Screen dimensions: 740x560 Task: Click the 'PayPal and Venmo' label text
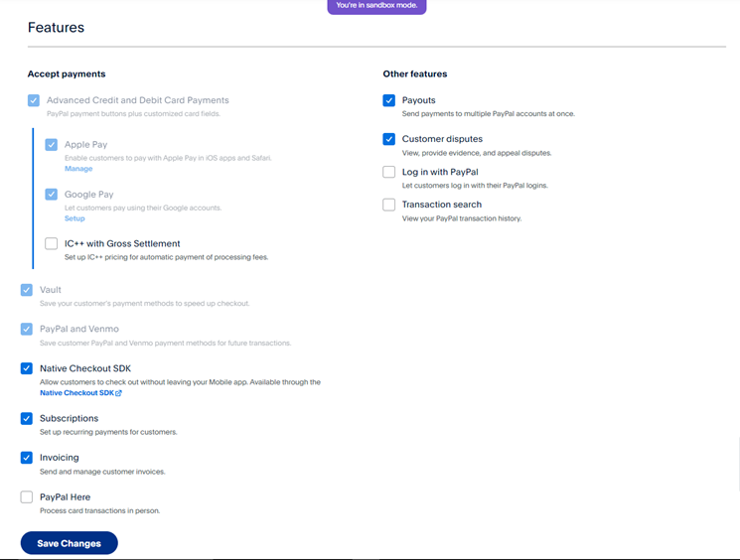[79, 329]
